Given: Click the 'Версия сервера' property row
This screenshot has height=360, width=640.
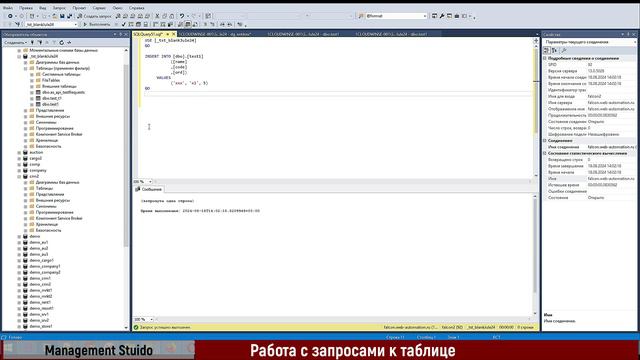Looking at the screenshot, I should (x=590, y=71).
